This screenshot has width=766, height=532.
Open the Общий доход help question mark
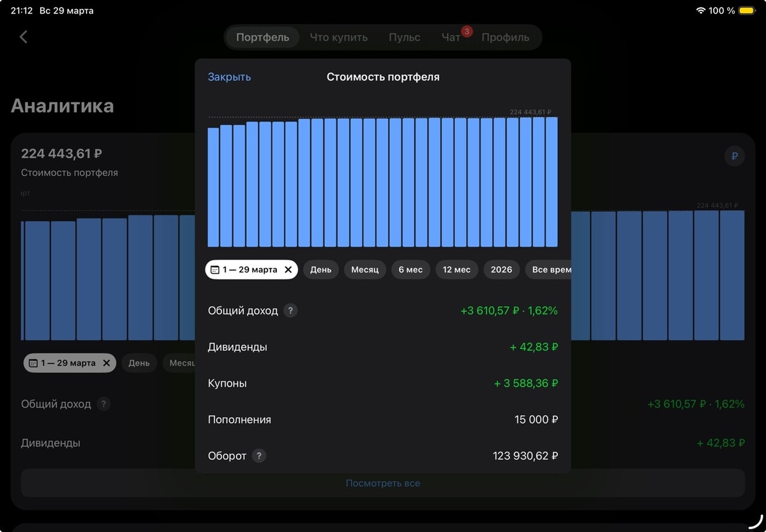(x=291, y=311)
